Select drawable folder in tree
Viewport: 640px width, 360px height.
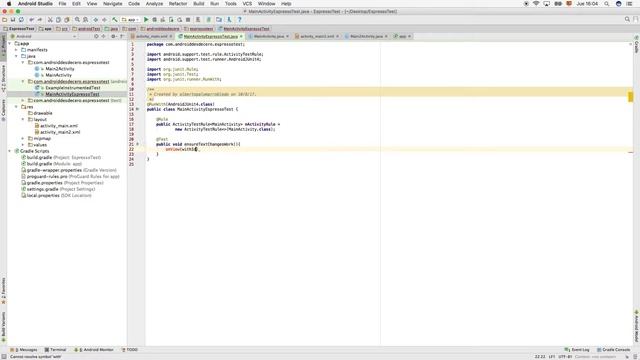pyautogui.click(x=43, y=113)
